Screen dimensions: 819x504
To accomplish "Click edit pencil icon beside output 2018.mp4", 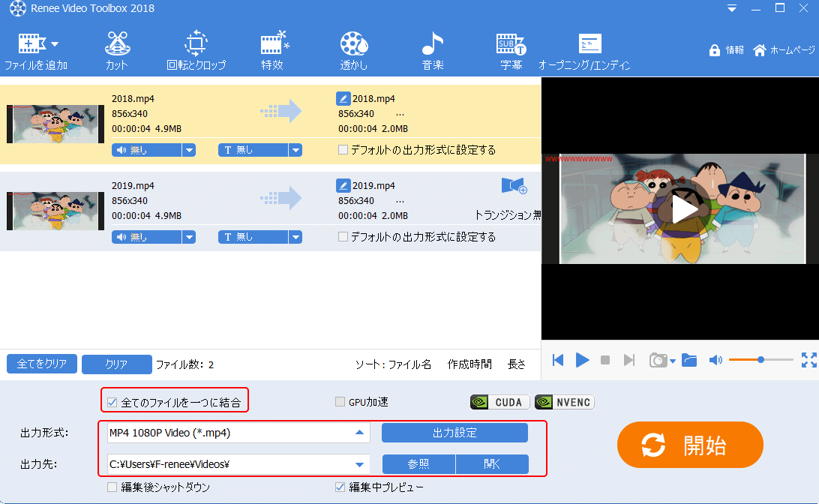I will (343, 98).
